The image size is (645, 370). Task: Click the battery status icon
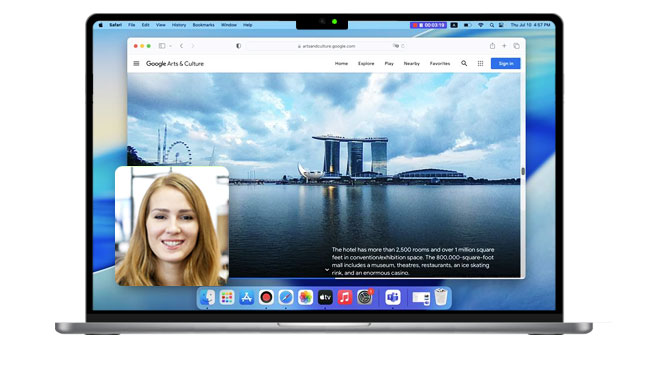click(467, 25)
